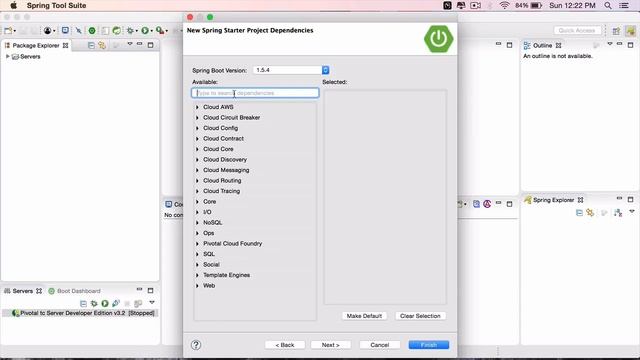This screenshot has width=640, height=360.
Task: Expand the SQL category
Action: coord(197,254)
